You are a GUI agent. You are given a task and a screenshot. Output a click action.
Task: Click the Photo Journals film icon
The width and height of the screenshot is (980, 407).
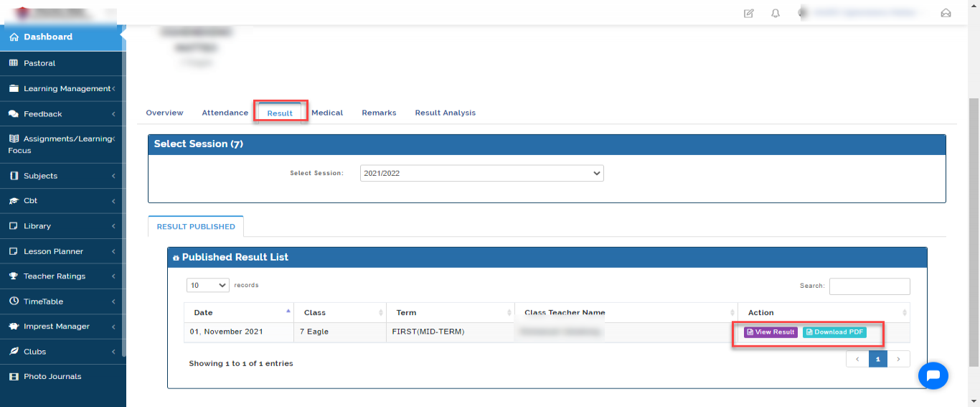(x=14, y=376)
